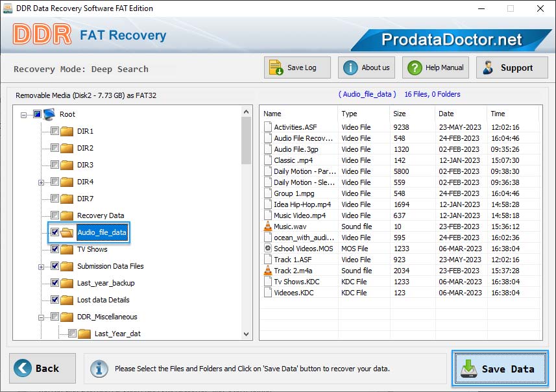Select the Last_year_backup tree item
The height and width of the screenshot is (392, 556).
(x=106, y=283)
